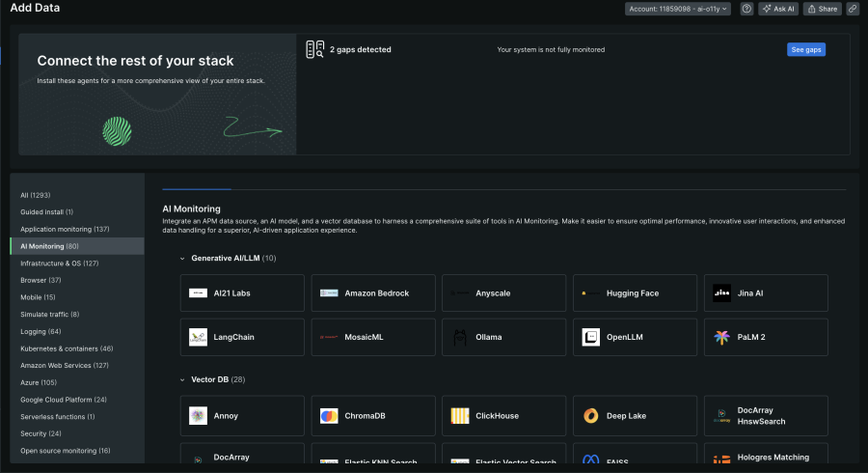
Task: Collapse the Generative AI/LLM section
Action: (184, 258)
